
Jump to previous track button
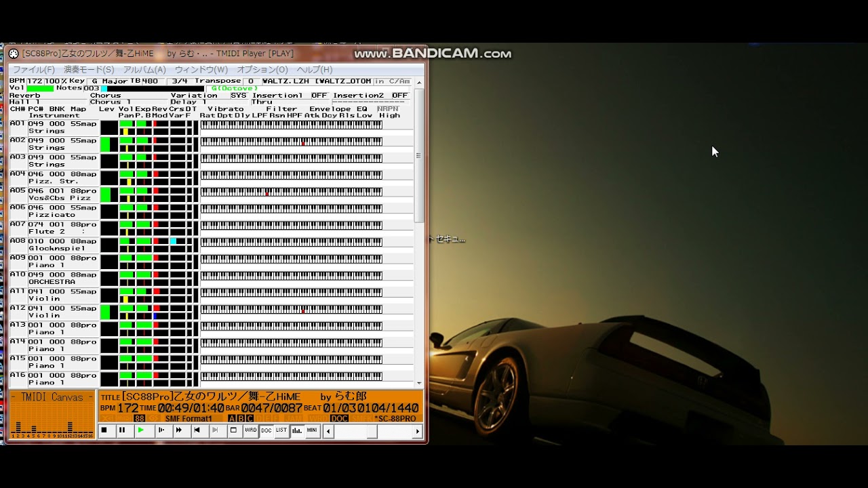pos(197,430)
